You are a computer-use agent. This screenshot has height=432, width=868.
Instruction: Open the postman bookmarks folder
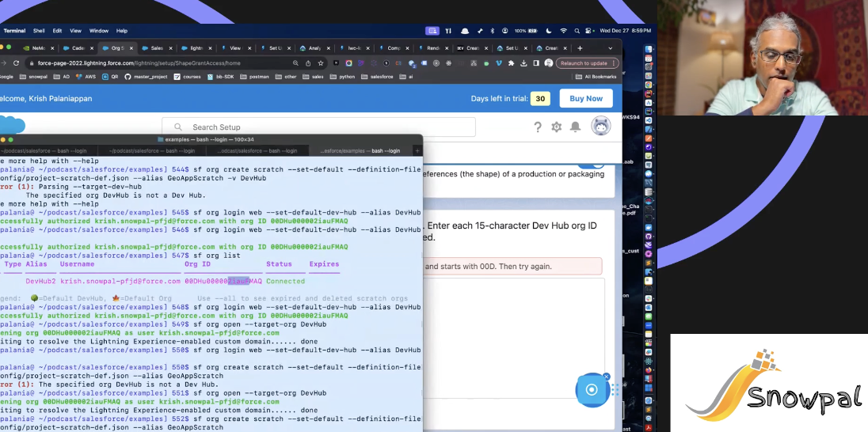(x=255, y=77)
